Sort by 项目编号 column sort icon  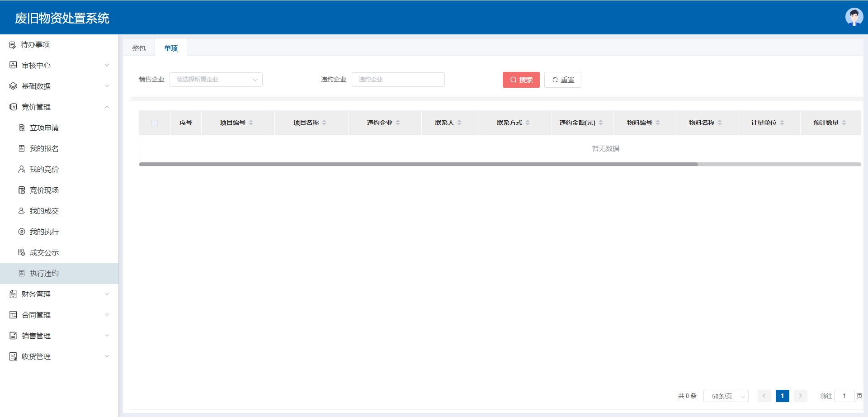251,123
